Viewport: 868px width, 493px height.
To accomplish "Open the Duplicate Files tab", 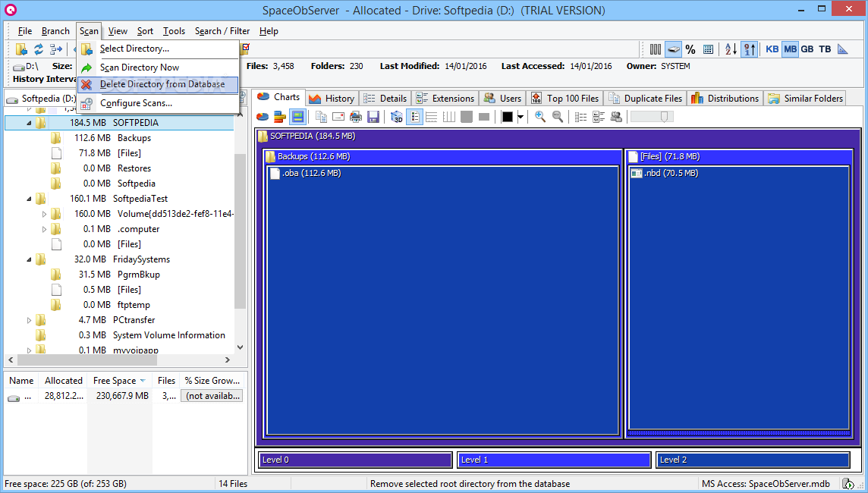I will click(646, 99).
